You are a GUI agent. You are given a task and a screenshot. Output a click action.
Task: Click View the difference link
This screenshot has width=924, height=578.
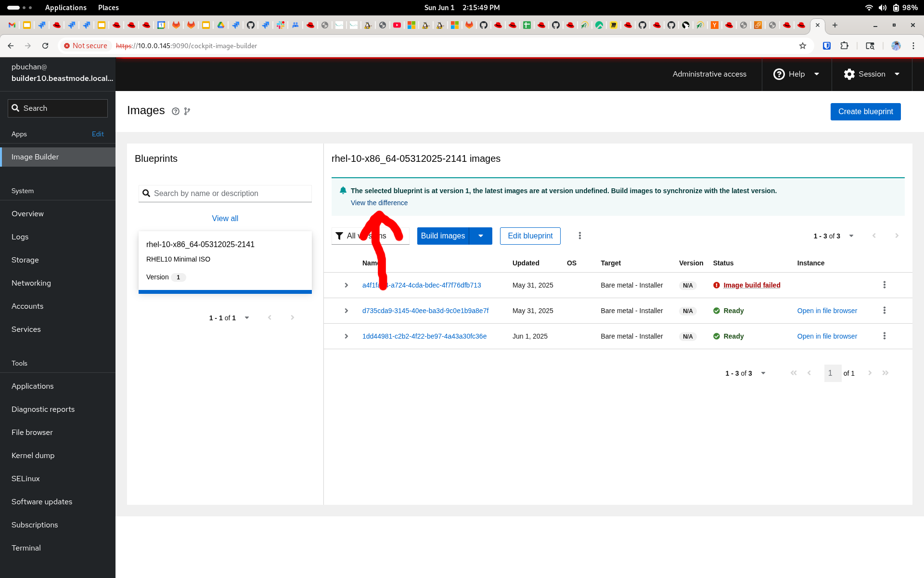(x=379, y=203)
